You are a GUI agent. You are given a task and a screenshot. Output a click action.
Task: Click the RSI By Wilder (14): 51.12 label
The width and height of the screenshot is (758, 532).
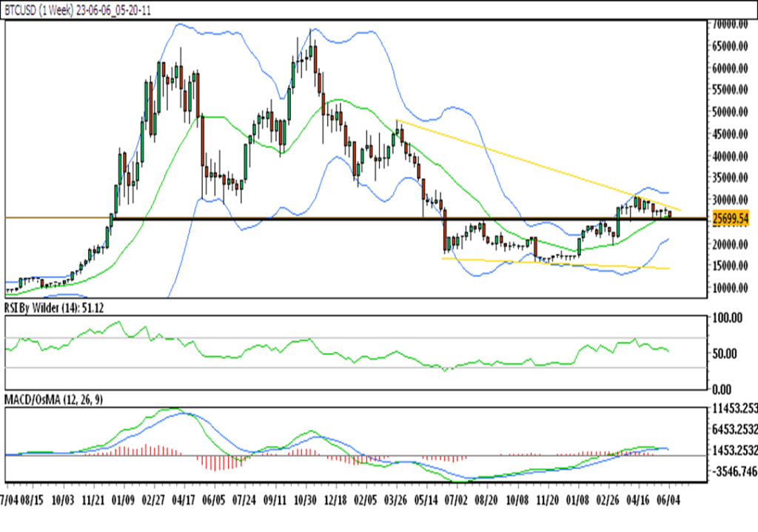(x=54, y=307)
